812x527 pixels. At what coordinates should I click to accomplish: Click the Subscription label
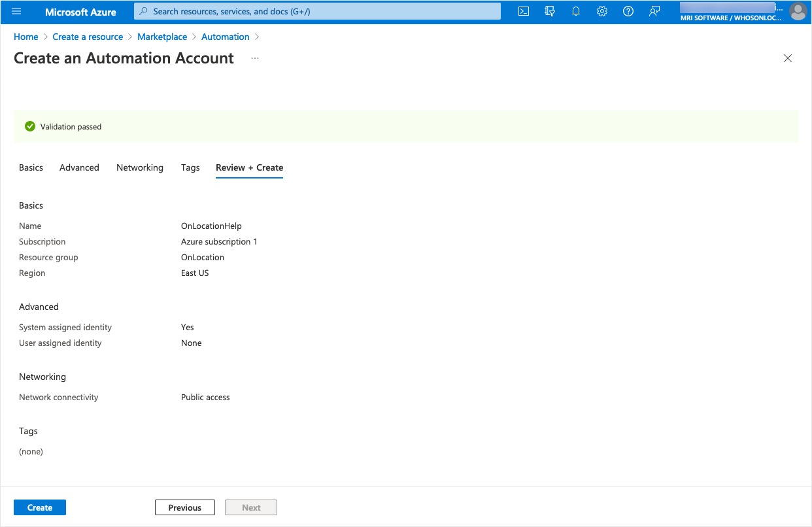point(42,241)
